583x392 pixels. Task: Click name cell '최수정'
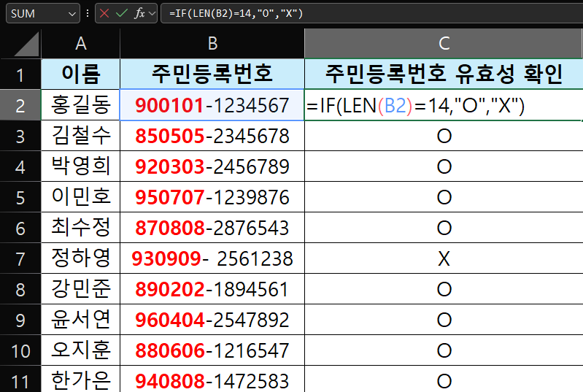pyautogui.click(x=81, y=228)
